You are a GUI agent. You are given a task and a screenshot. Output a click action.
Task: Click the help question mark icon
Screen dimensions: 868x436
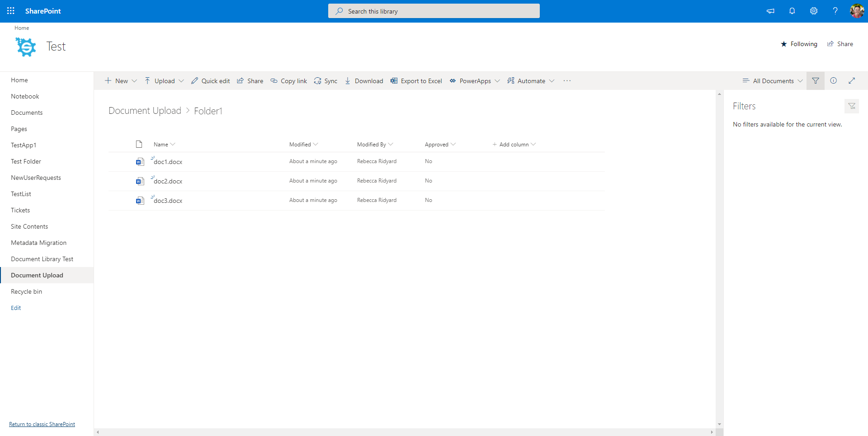click(x=835, y=11)
